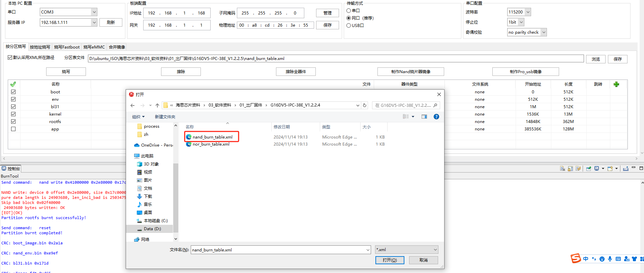Open server IP 192.168.1.111 dropdown
Screen dimensions: 644x273
pos(94,23)
